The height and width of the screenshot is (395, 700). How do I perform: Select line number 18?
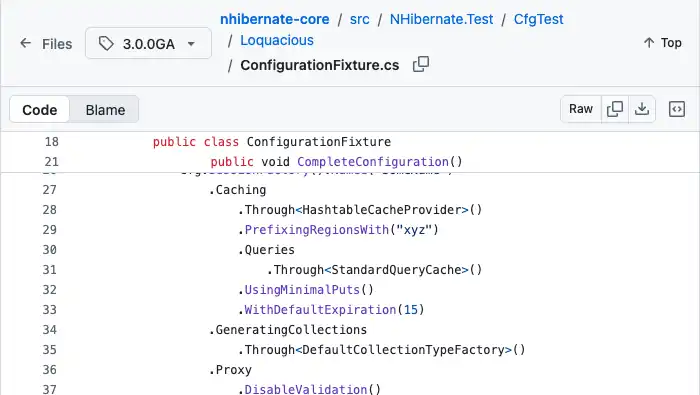tap(52, 142)
